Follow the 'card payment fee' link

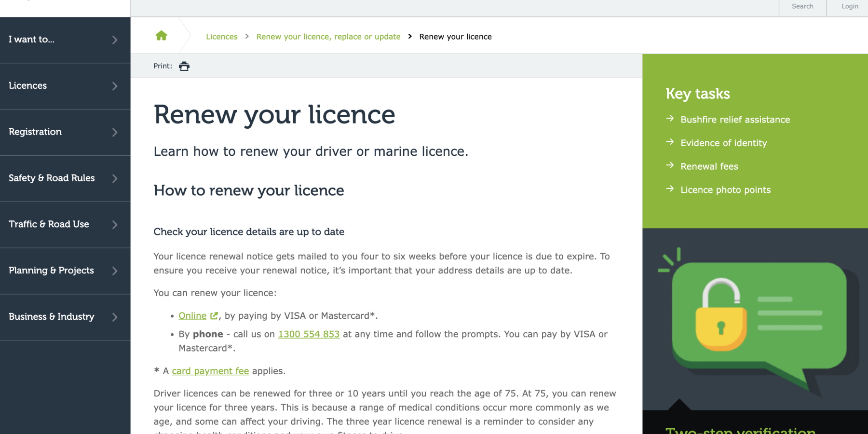(x=210, y=371)
